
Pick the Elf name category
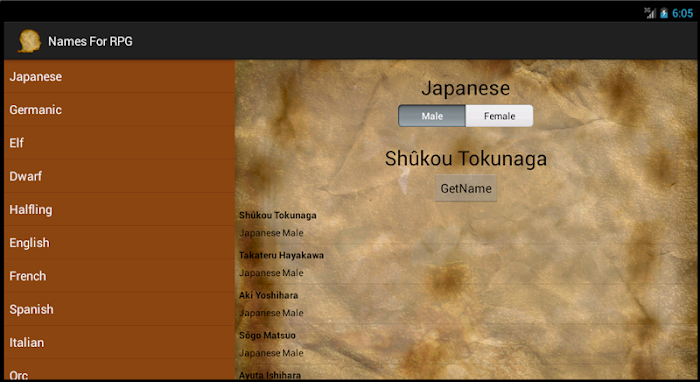(x=119, y=143)
